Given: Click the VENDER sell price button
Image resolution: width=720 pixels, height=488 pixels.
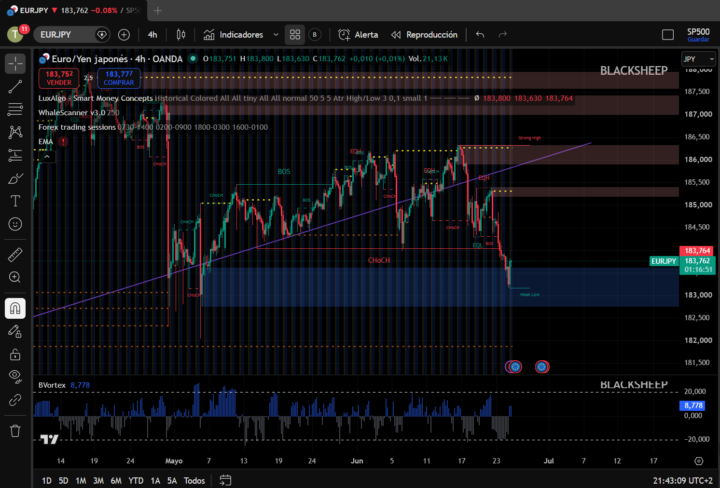Looking at the screenshot, I should pyautogui.click(x=59, y=78).
